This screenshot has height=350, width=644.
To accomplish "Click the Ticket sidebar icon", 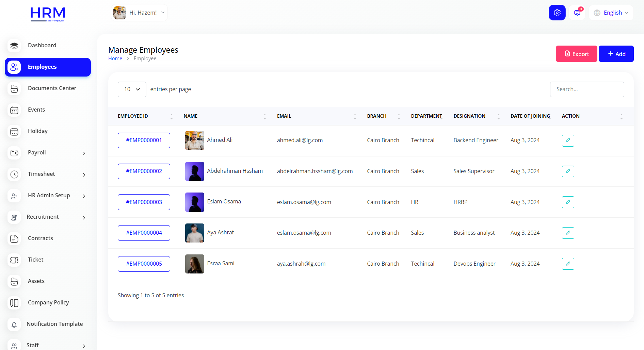I will click(x=14, y=260).
